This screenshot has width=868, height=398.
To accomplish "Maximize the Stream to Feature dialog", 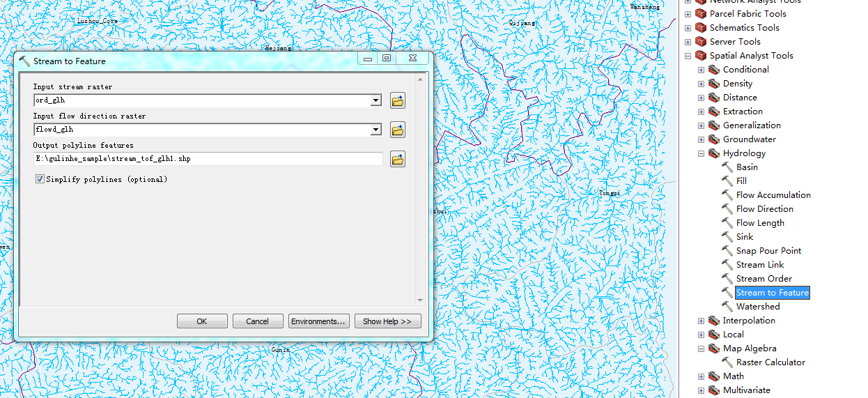I will [387, 59].
